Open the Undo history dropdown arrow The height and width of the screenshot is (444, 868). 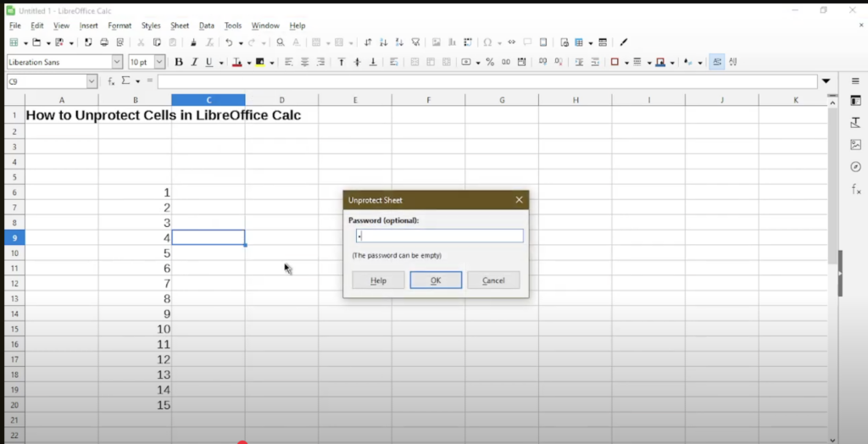240,42
